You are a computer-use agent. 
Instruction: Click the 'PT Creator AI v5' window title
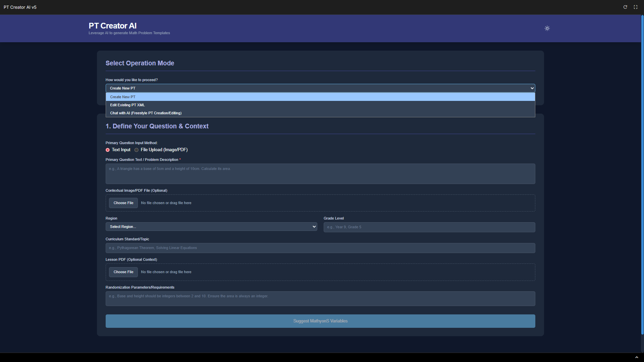tap(20, 7)
